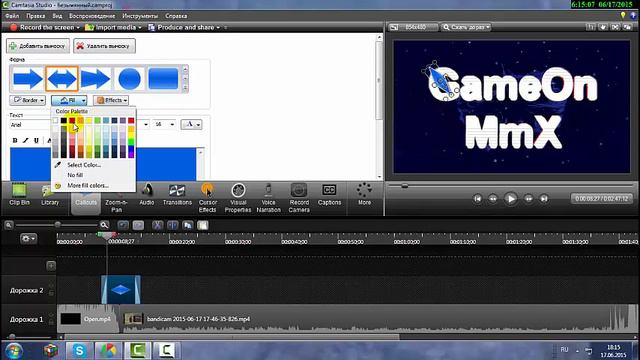Open Cursor Effects tab
The width and height of the screenshot is (640, 360).
(x=207, y=198)
